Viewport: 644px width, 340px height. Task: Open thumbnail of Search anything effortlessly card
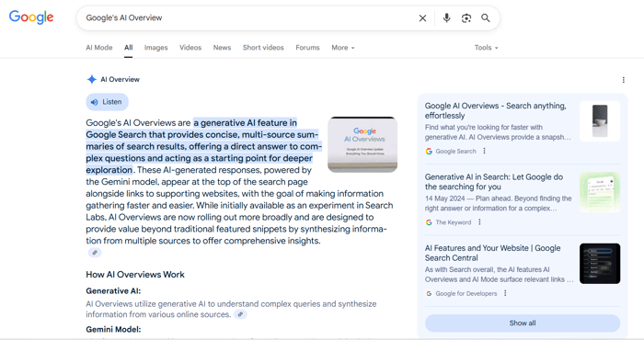coord(600,121)
